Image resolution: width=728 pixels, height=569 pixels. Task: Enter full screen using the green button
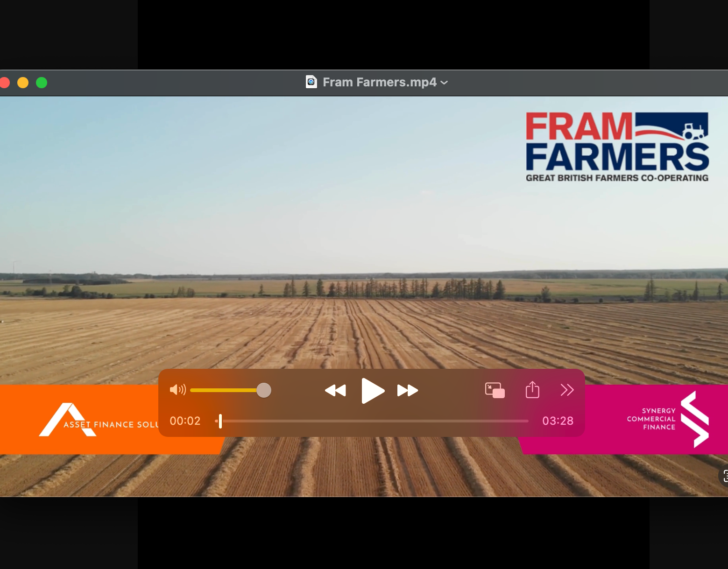pyautogui.click(x=42, y=83)
